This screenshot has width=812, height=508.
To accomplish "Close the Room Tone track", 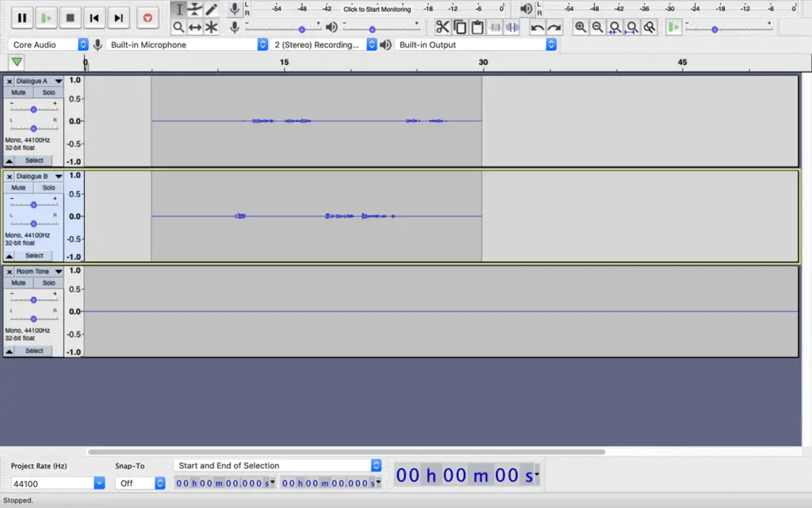I will coord(10,272).
